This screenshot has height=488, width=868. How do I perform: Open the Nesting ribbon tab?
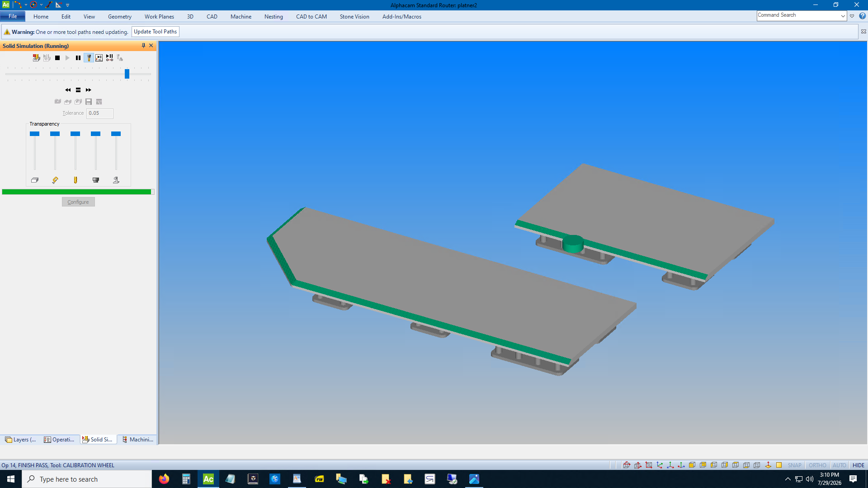[x=274, y=17]
